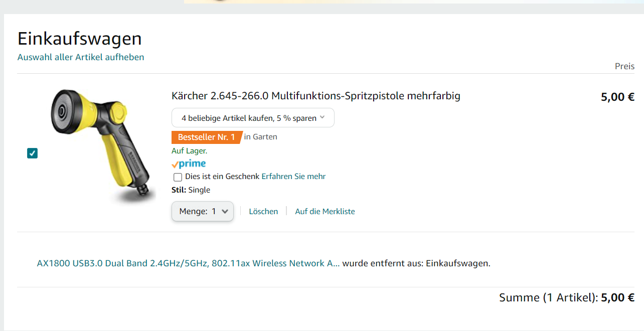Viewport: 644px width, 331px height.
Task: Click 'Auswahl aller Artikel aufheben' link
Action: coord(81,57)
